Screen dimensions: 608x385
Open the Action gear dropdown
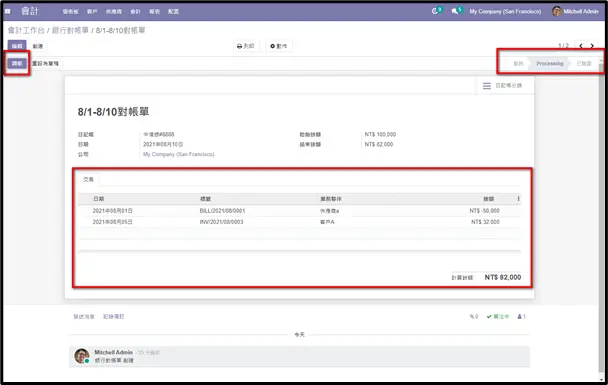tap(279, 46)
